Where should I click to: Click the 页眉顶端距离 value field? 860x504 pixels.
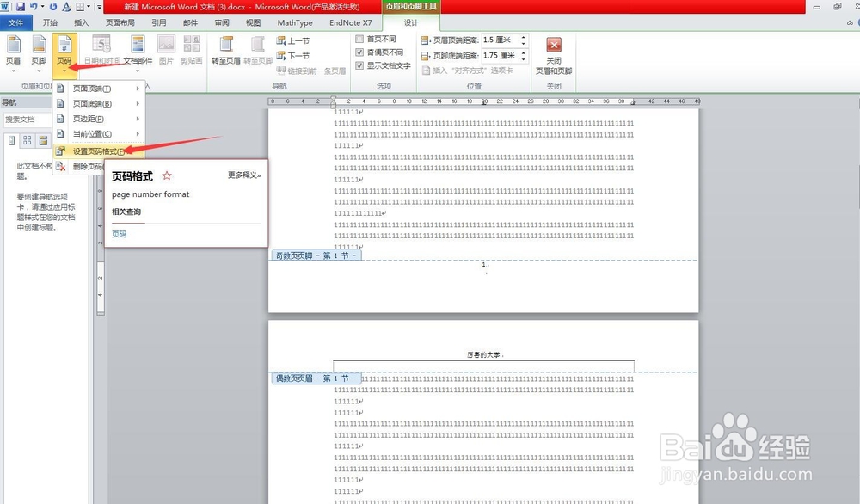(x=501, y=40)
